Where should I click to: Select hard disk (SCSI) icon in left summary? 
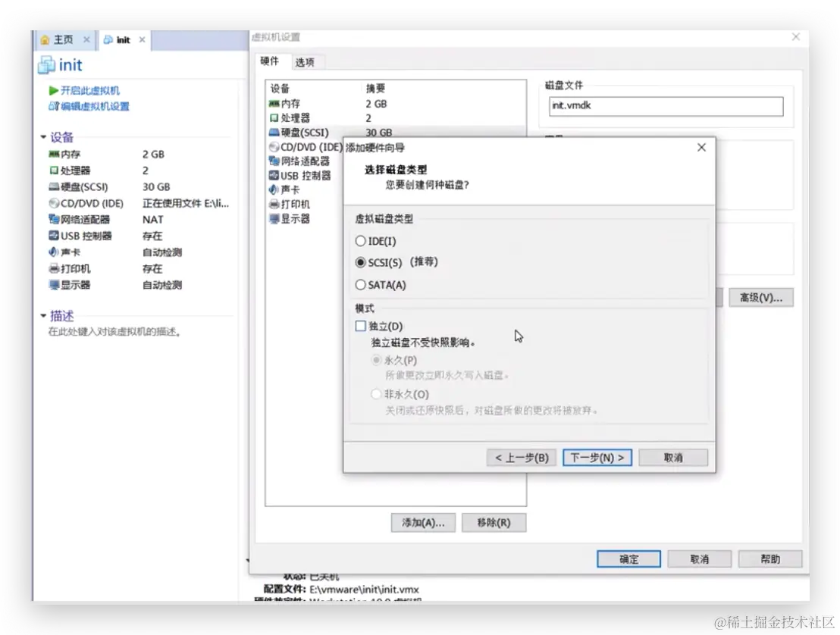point(54,187)
